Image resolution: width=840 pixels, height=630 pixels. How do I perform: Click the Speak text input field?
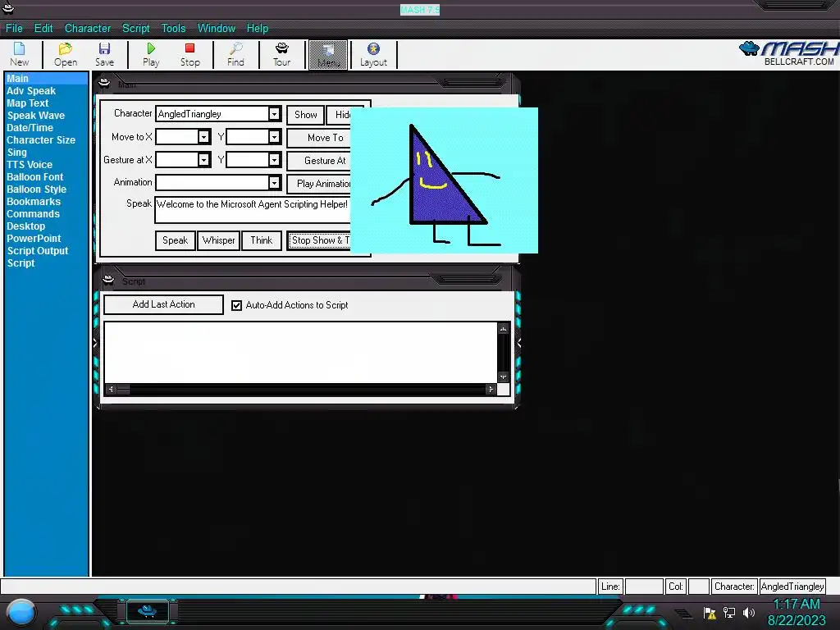(253, 210)
